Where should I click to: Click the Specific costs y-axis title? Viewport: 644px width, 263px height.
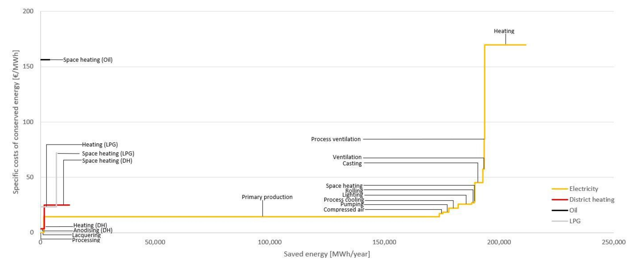point(16,122)
